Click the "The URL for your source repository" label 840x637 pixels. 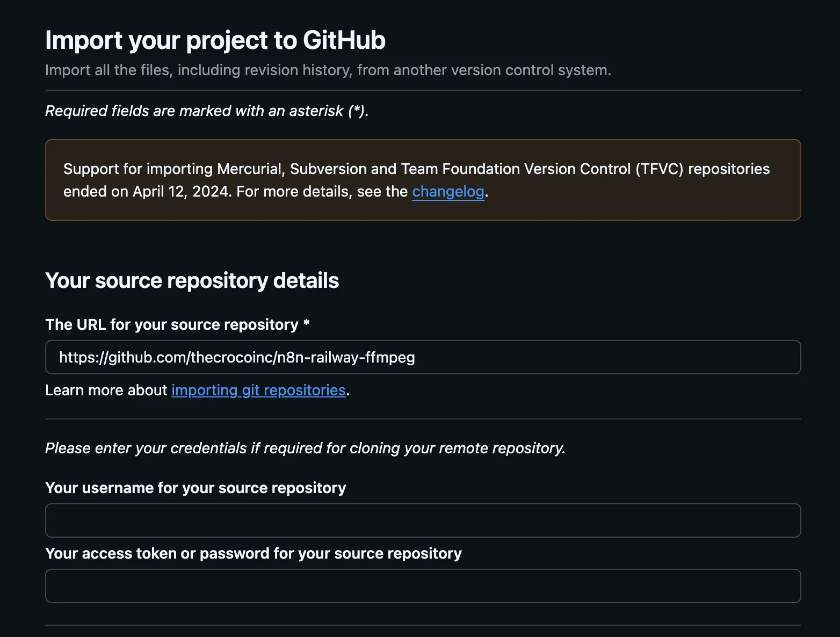(172, 324)
